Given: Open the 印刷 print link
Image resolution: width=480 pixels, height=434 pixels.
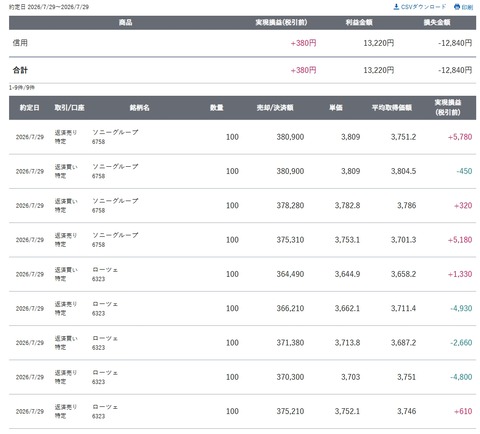Looking at the screenshot, I should coord(463,7).
